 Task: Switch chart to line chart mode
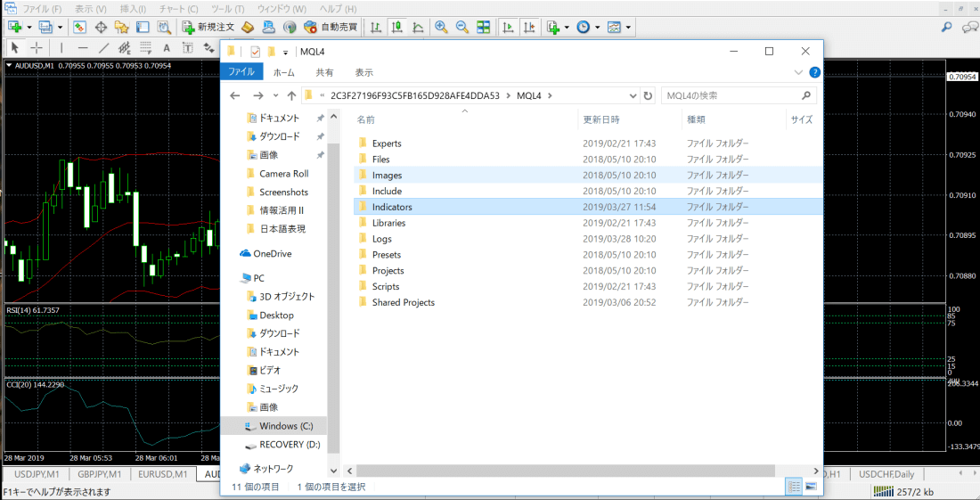[x=418, y=27]
